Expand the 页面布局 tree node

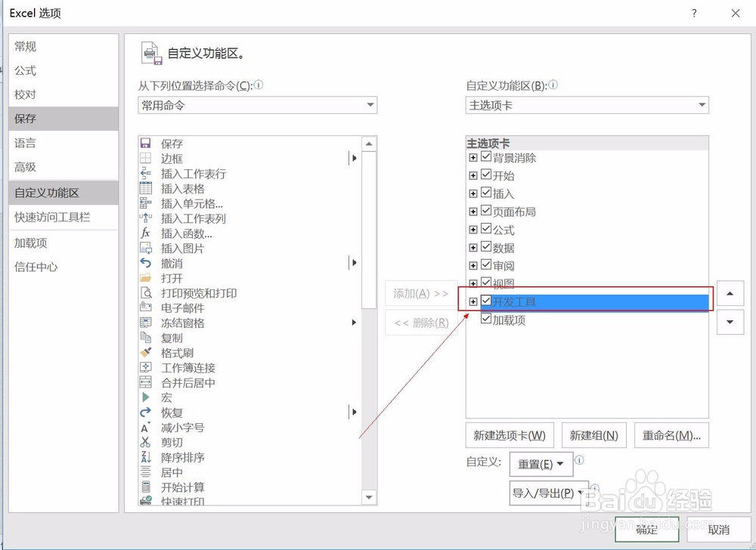pos(473,212)
